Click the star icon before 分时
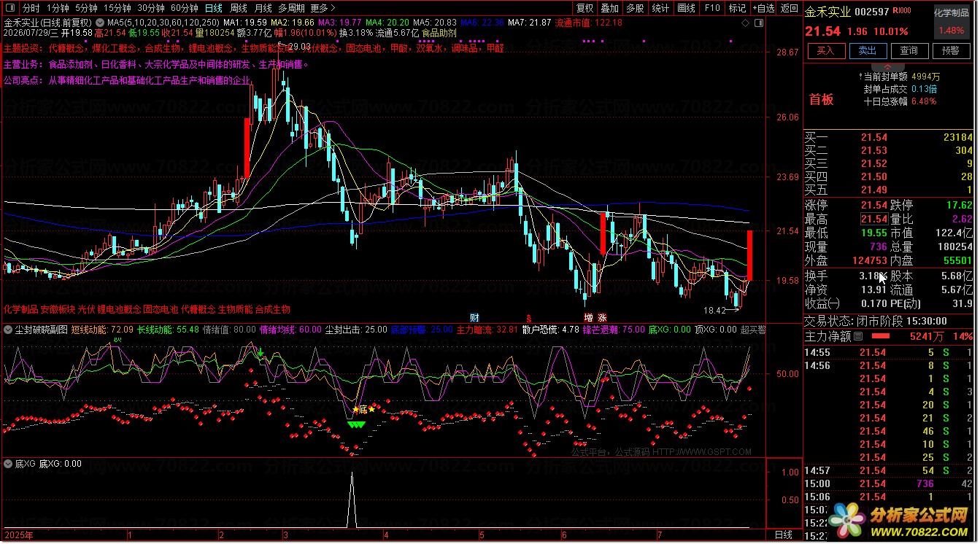This screenshot has width=980, height=544. point(10,8)
